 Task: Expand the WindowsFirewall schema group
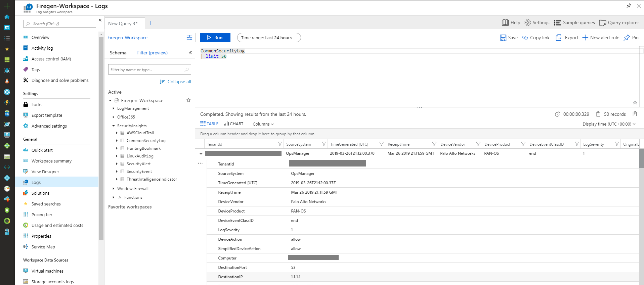pyautogui.click(x=113, y=189)
